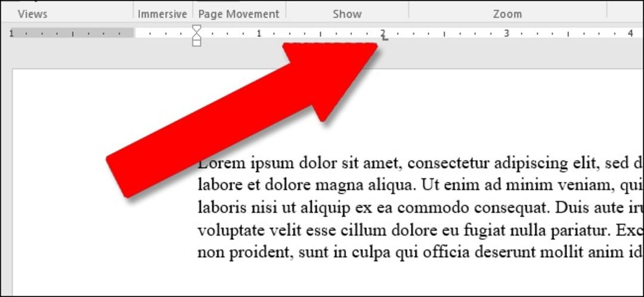
Task: Click the gray left margin area of ruler
Action: [x=72, y=33]
